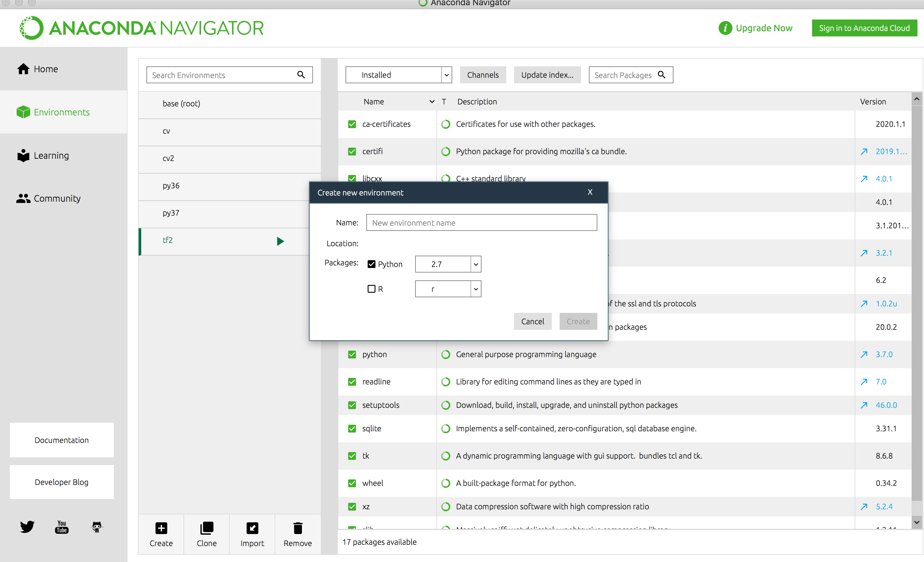Click the Channels button

pyautogui.click(x=482, y=74)
